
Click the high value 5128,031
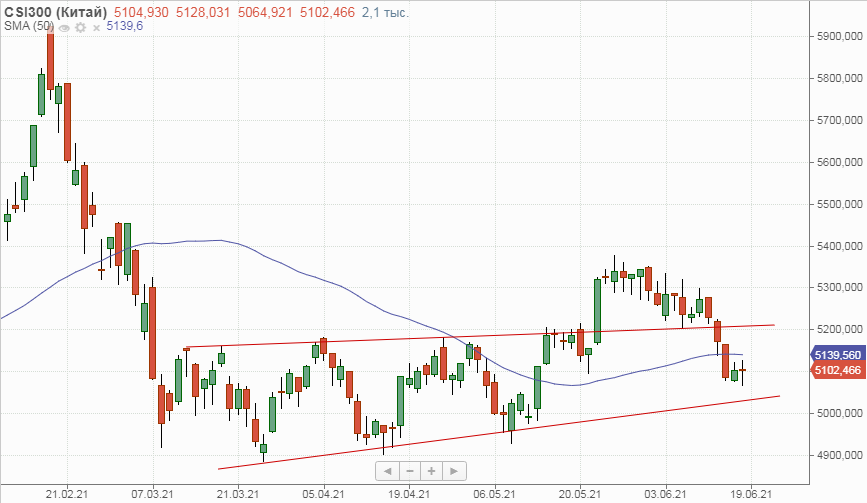[x=202, y=12]
